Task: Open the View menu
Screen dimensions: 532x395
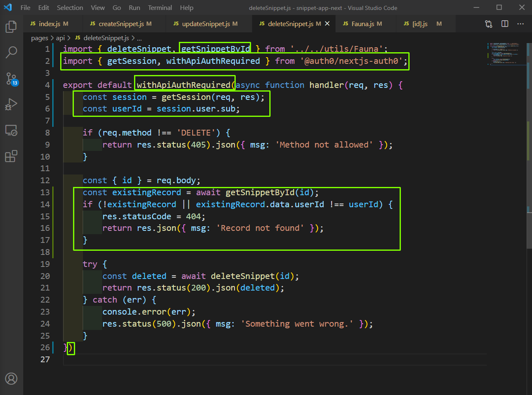Action: pos(98,7)
